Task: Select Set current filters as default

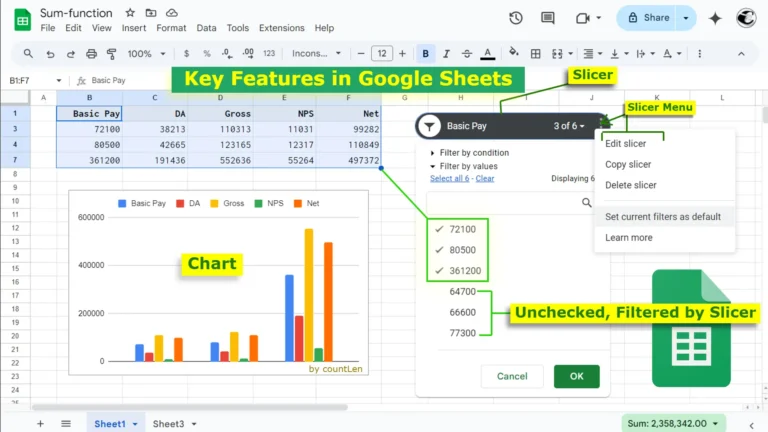Action: click(x=664, y=216)
